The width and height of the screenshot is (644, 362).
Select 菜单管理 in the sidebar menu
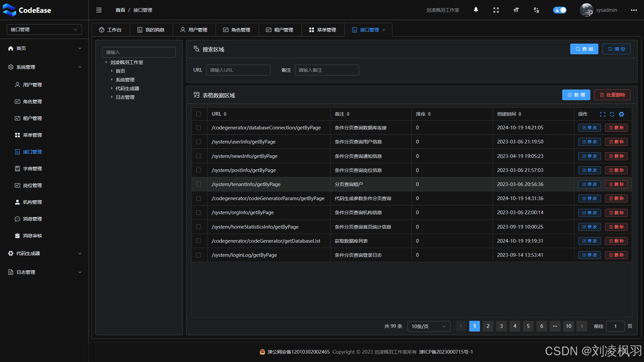pyautogui.click(x=33, y=135)
